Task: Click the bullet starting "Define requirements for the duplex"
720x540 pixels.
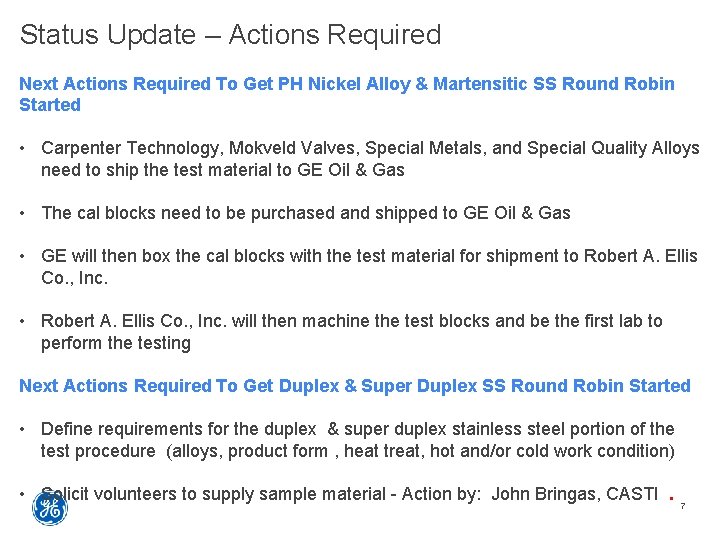Action: coord(357,429)
